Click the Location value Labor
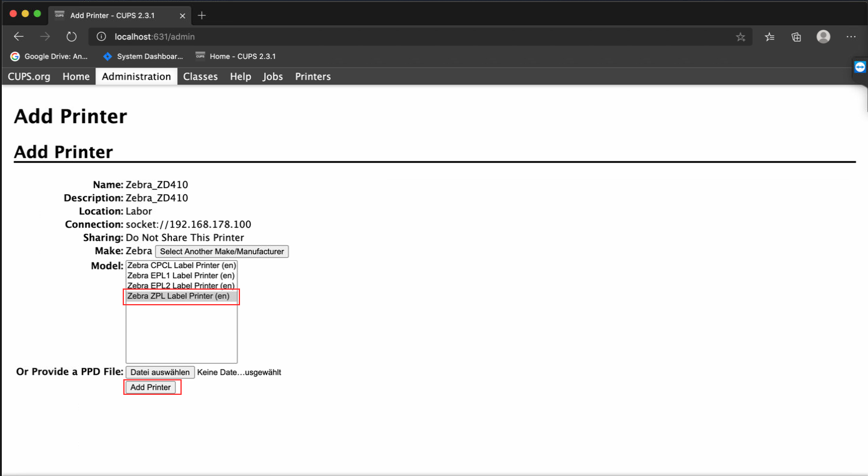Image resolution: width=868 pixels, height=476 pixels. point(139,211)
